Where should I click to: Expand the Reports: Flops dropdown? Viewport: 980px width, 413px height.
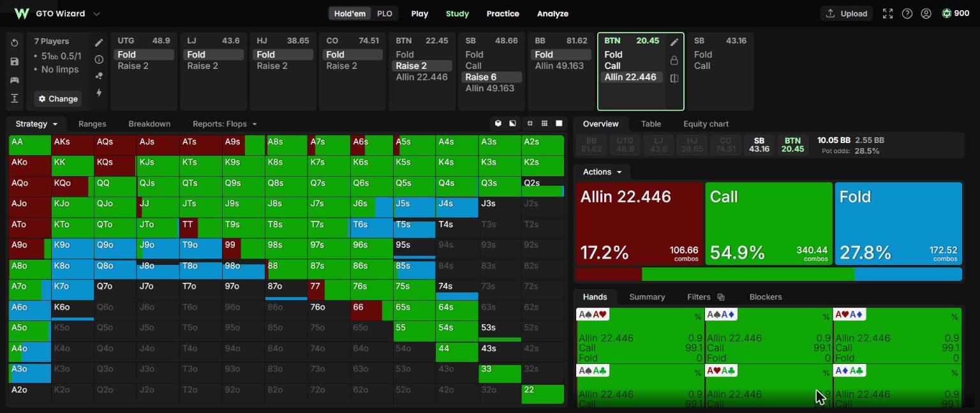(225, 124)
